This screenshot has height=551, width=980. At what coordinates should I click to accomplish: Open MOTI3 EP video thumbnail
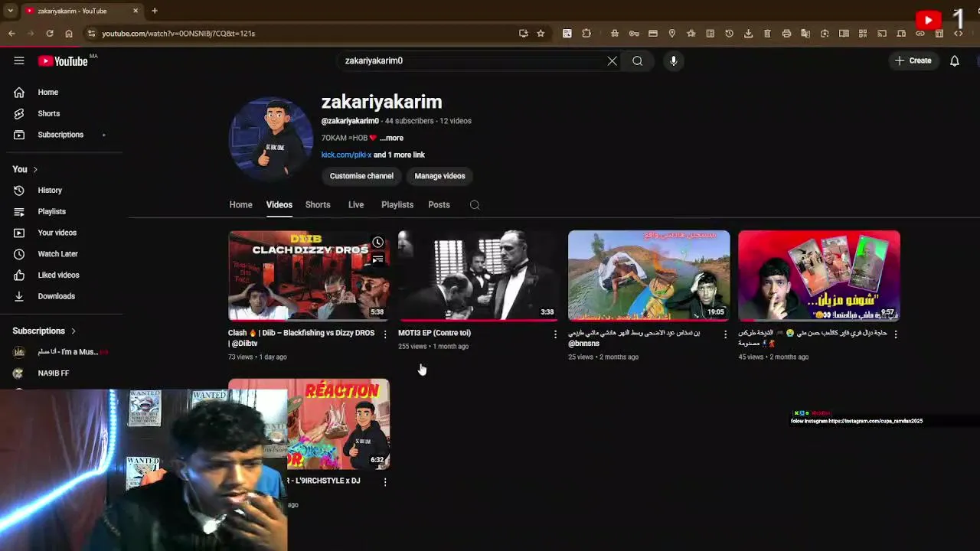479,275
